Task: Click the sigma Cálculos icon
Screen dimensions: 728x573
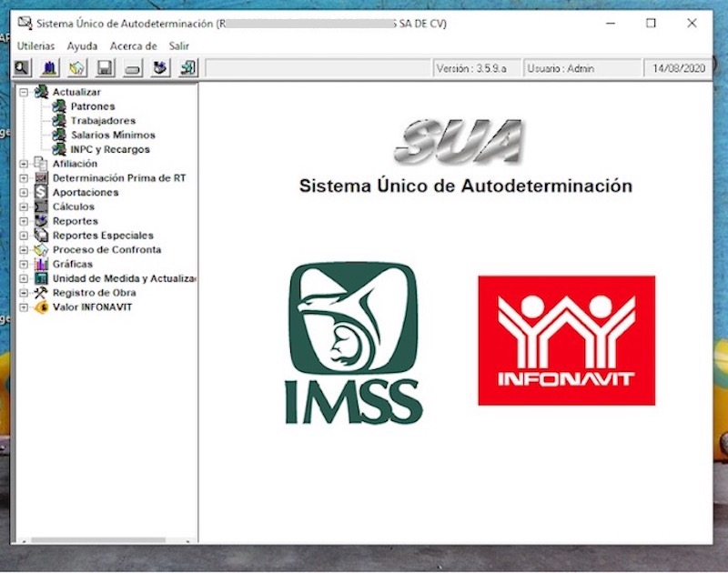Action: [41, 206]
